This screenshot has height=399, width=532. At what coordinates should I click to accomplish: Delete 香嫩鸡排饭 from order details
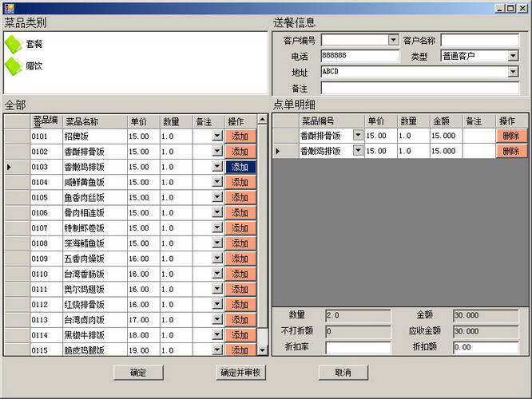[x=511, y=151]
